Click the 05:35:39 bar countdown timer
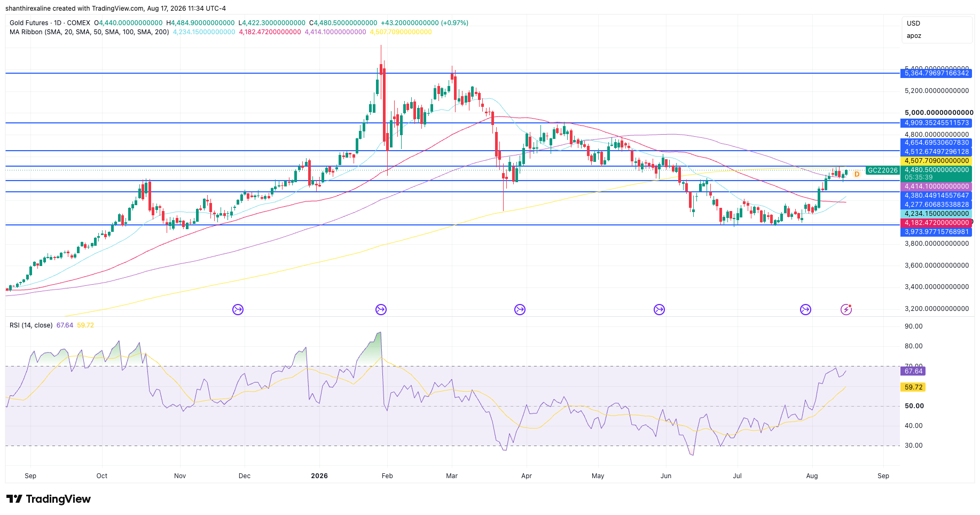Viewport: 980px width, 515px height. (x=919, y=178)
